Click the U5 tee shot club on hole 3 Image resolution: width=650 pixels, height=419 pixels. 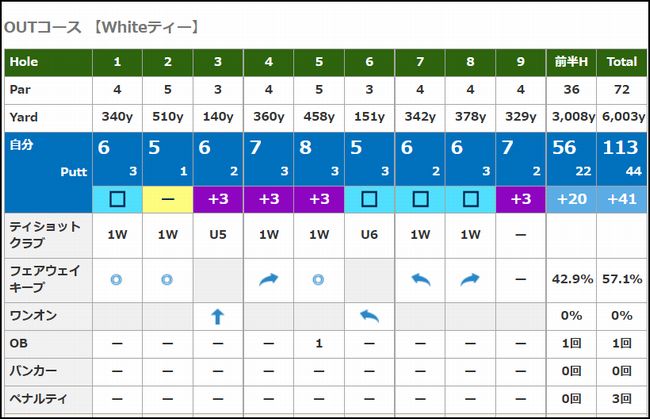218,235
